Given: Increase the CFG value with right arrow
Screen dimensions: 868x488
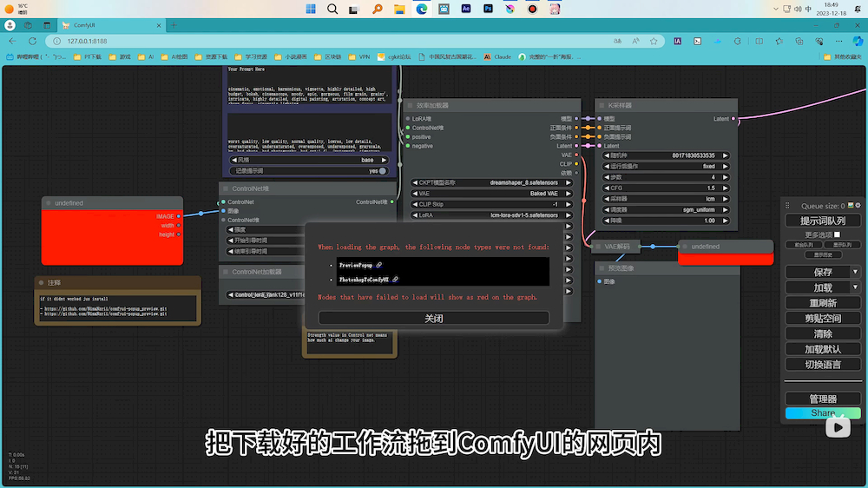Looking at the screenshot, I should pos(725,188).
